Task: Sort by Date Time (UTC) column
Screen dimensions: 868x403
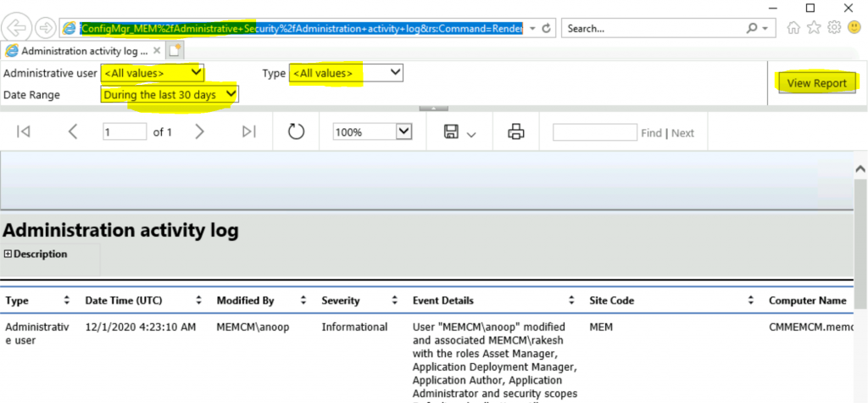Action: click(x=199, y=300)
